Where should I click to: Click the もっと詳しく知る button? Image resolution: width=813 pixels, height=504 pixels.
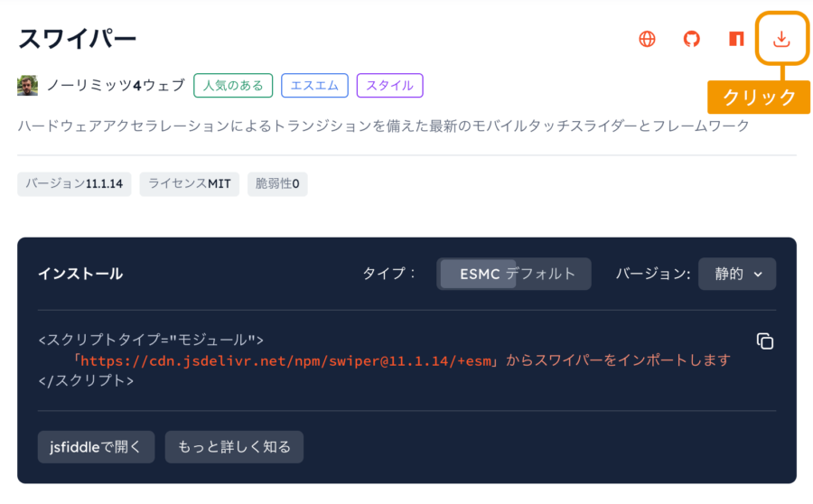tap(234, 447)
